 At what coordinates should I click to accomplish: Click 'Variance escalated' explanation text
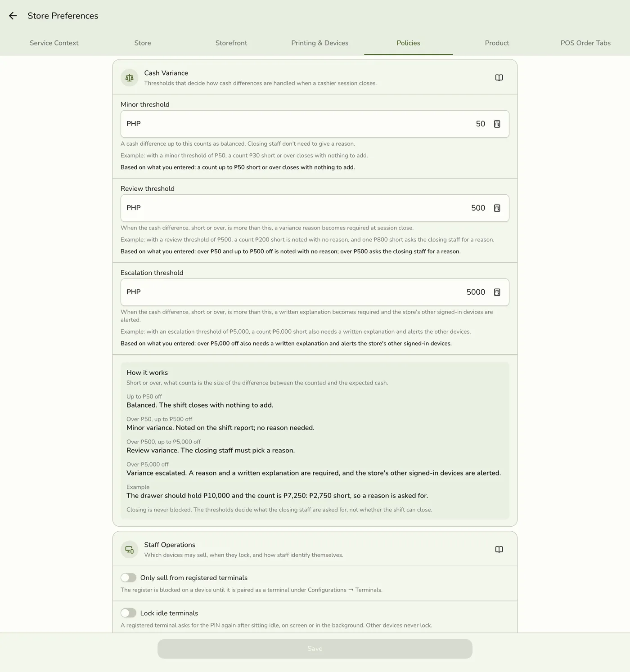coord(314,473)
